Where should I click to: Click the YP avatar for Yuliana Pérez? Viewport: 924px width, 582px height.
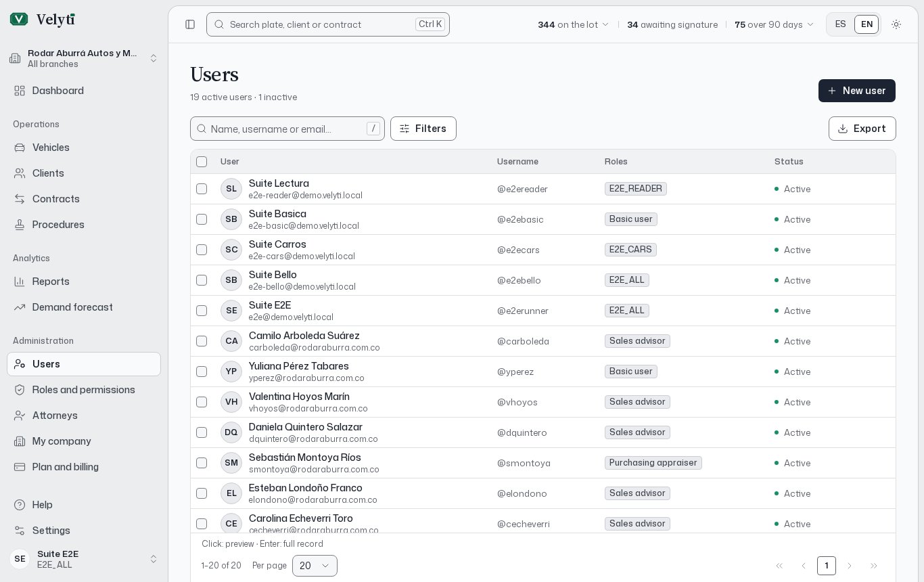(x=231, y=372)
